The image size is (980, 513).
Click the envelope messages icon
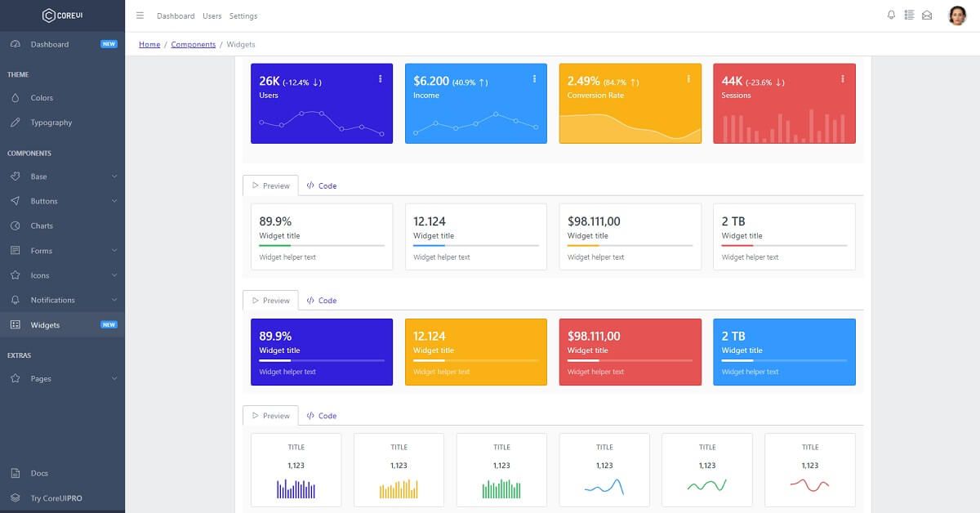[927, 15]
